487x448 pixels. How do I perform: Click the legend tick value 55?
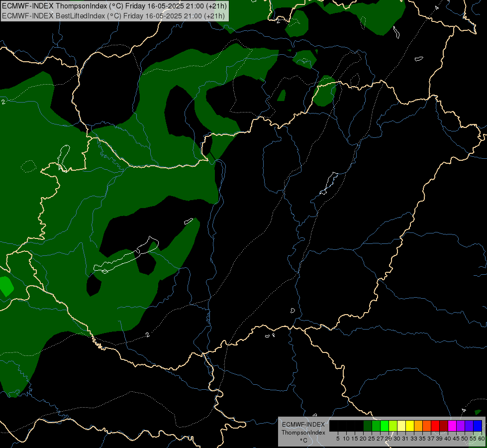[474, 439]
